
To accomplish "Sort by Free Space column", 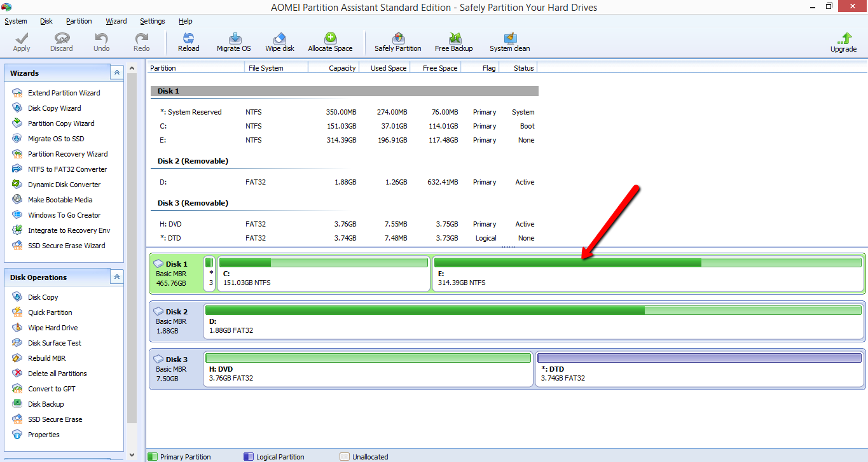I will 436,67.
